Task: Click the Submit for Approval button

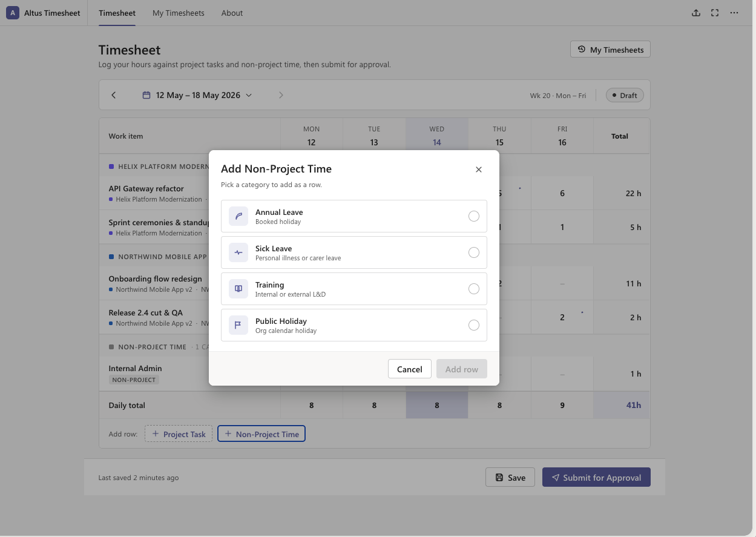Action: point(596,477)
